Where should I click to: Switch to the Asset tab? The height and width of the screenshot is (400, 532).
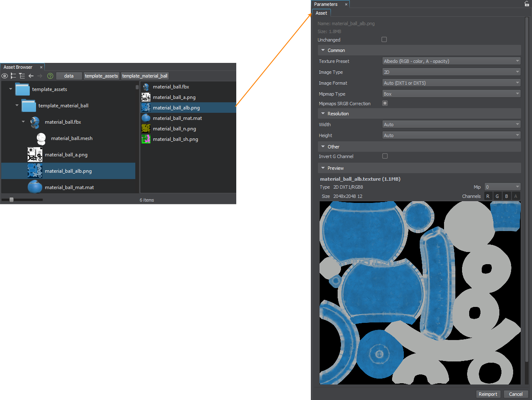pyautogui.click(x=321, y=13)
